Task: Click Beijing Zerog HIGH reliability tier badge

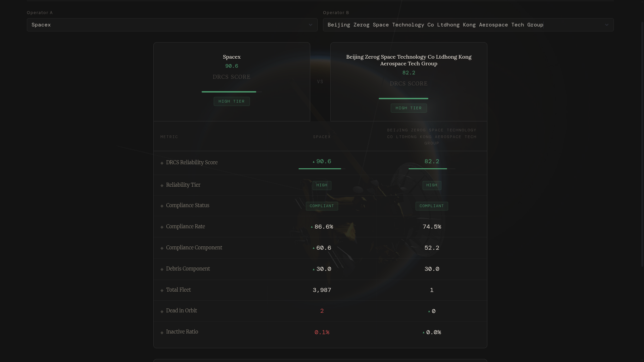Action: [432, 185]
